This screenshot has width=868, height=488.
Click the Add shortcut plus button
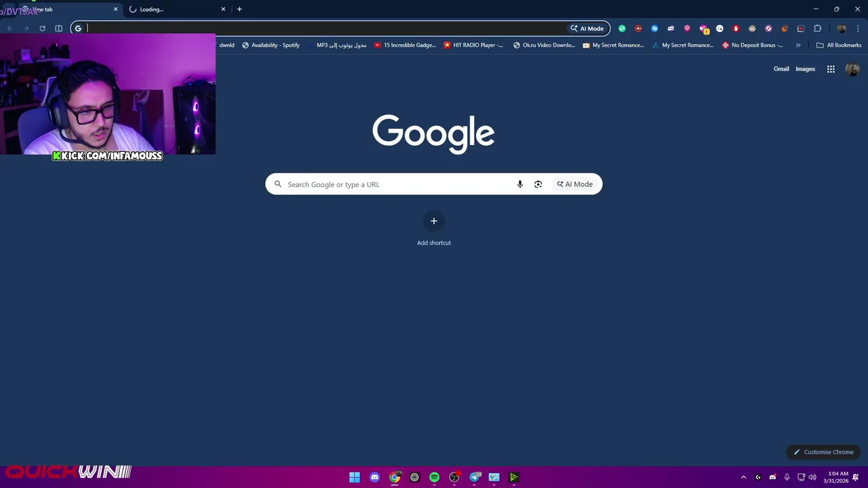pyautogui.click(x=434, y=221)
